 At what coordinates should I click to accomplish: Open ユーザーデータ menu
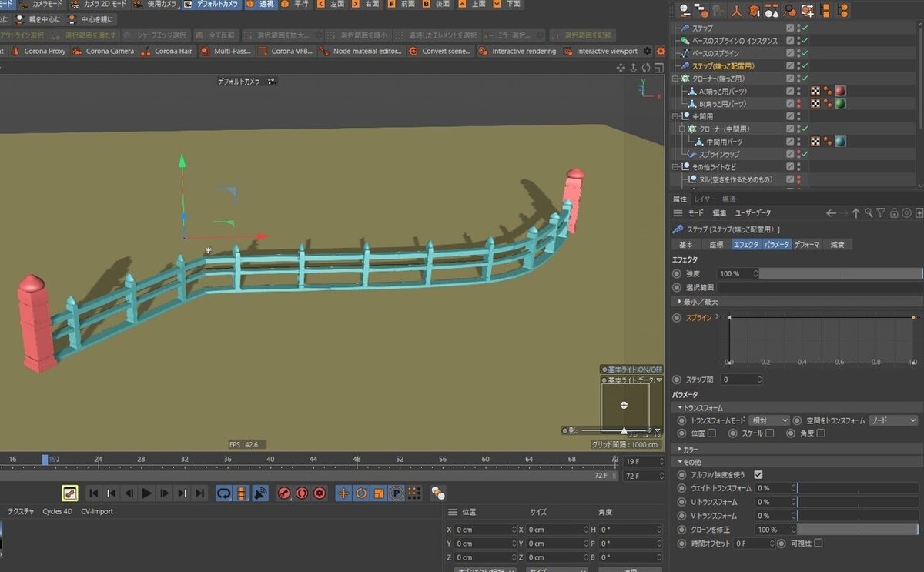point(753,212)
